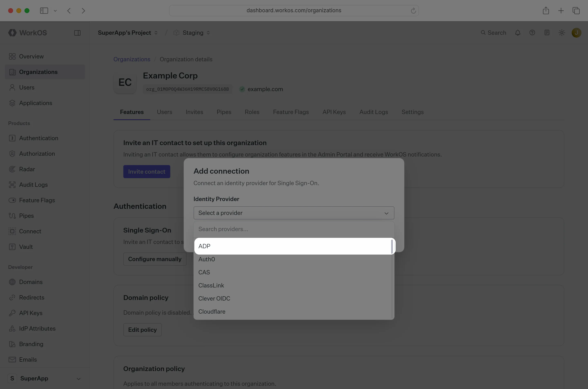This screenshot has height=389, width=588.
Task: Select the Features tab
Action: click(x=132, y=112)
